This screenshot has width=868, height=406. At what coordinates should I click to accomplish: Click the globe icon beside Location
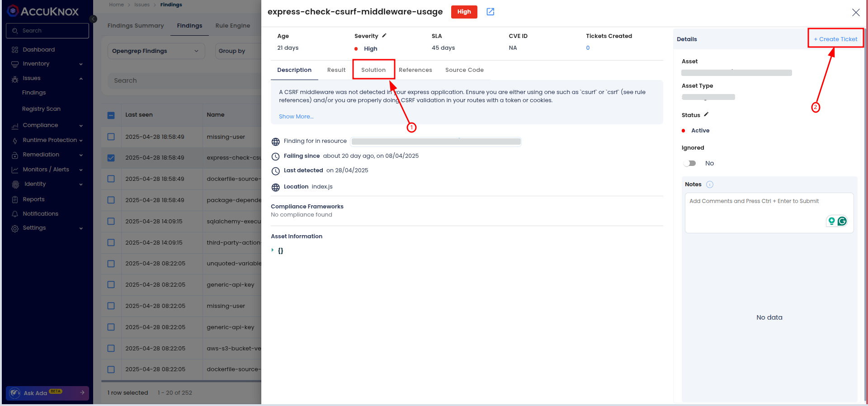pyautogui.click(x=276, y=188)
